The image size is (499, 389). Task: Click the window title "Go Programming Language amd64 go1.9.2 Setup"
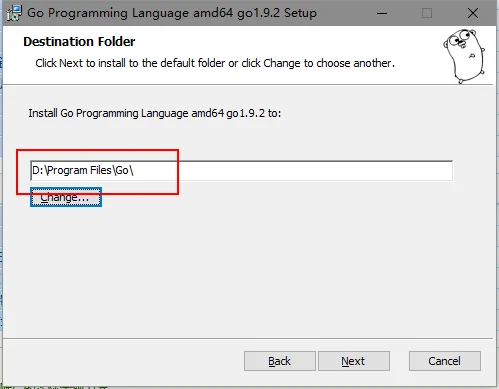coord(172,13)
